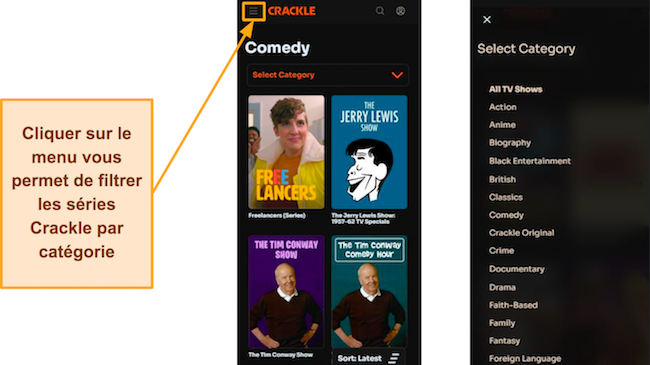Choose the Family category
The height and width of the screenshot is (365, 650).
(x=502, y=323)
